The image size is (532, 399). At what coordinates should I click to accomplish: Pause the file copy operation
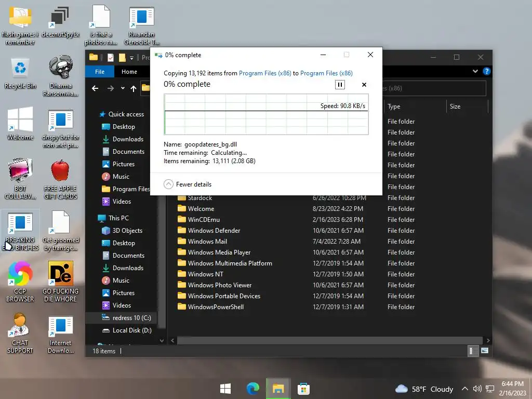click(340, 85)
